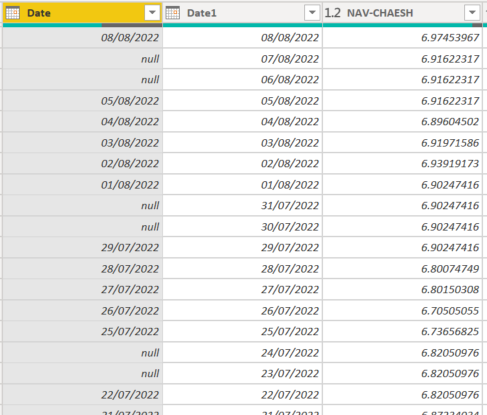
Task: Select Date cell 25/07/2022
Action: point(82,332)
